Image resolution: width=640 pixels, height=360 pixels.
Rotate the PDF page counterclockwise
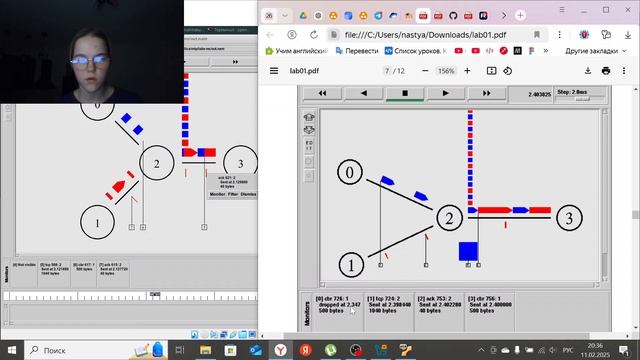click(508, 71)
